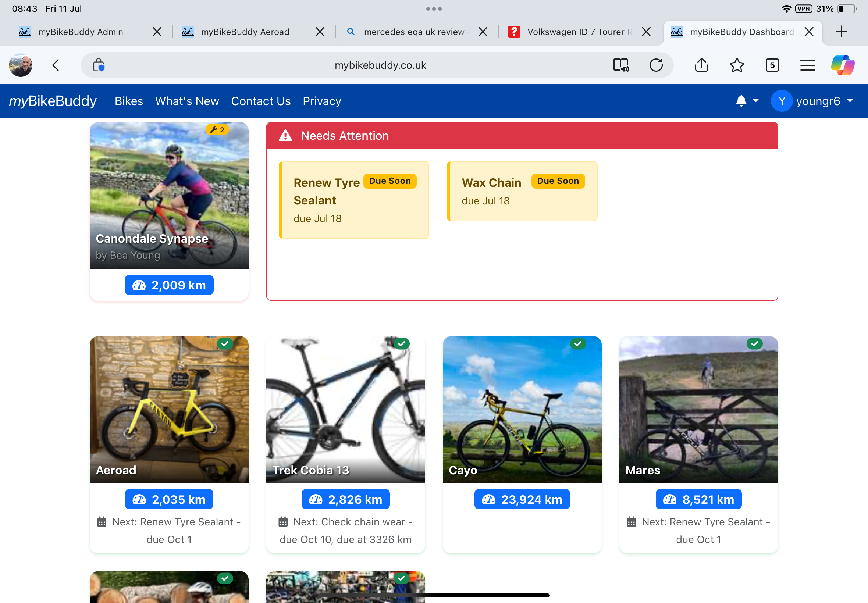Screen dimensions: 868x603
Task: Click the Needs Attention warning triangle
Action: click(285, 136)
